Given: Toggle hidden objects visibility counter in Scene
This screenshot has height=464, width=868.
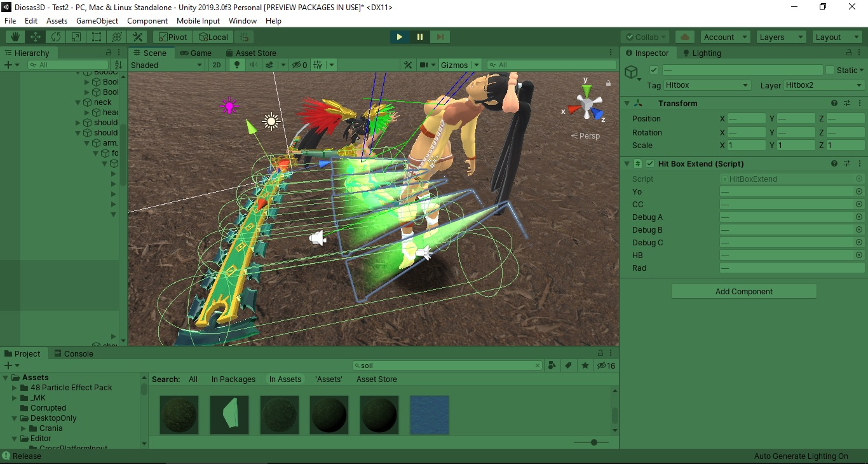Looking at the screenshot, I should 299,65.
